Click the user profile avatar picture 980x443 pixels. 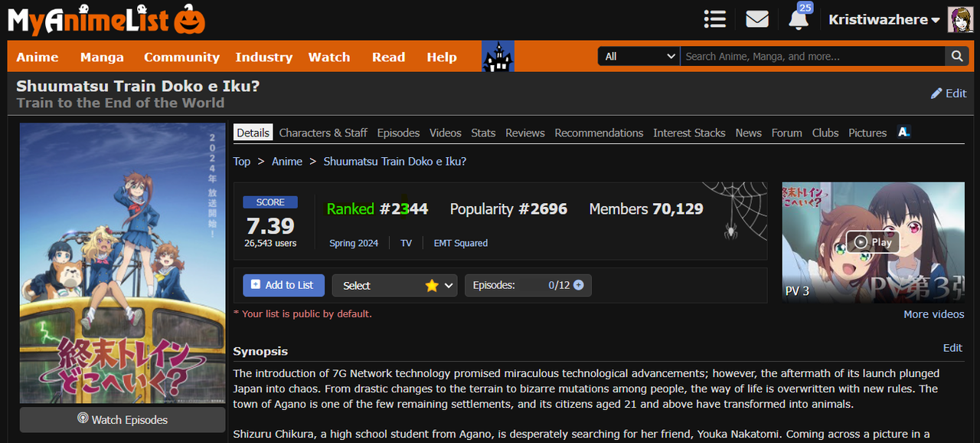[x=960, y=20]
